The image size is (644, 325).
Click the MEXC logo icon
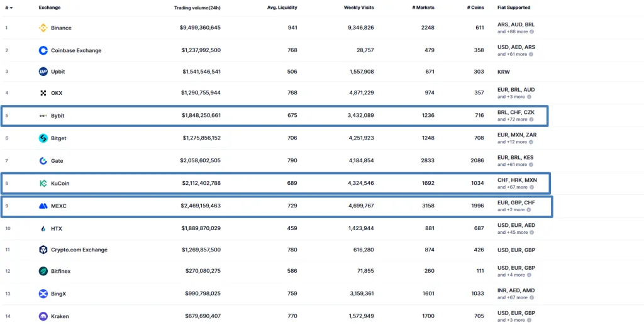[43, 206]
